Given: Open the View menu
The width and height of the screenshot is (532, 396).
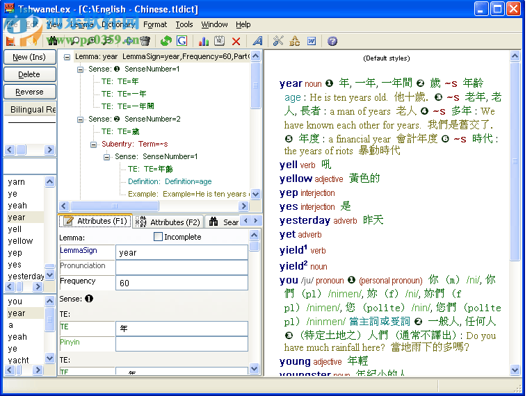Looking at the screenshot, I should click(x=54, y=24).
